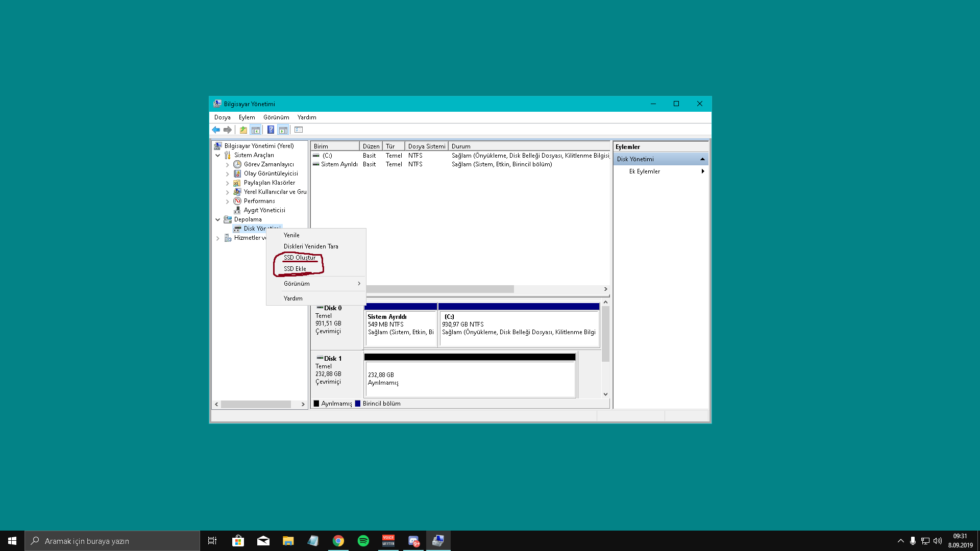The image size is (980, 551).
Task: Open the Eylem menu in menu bar
Action: [x=247, y=117]
